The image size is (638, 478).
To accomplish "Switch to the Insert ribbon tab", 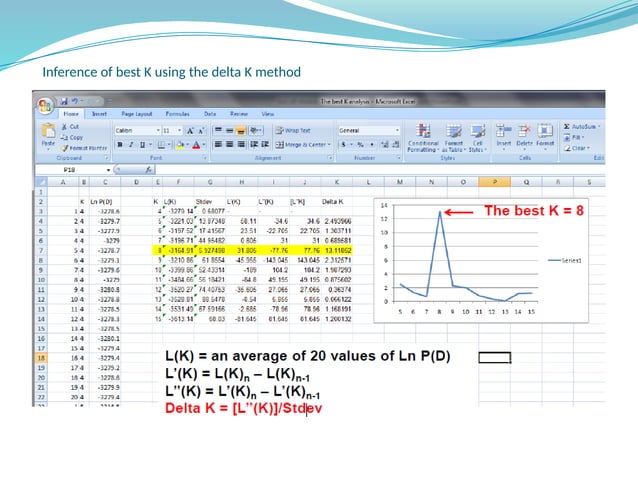I will [x=99, y=114].
